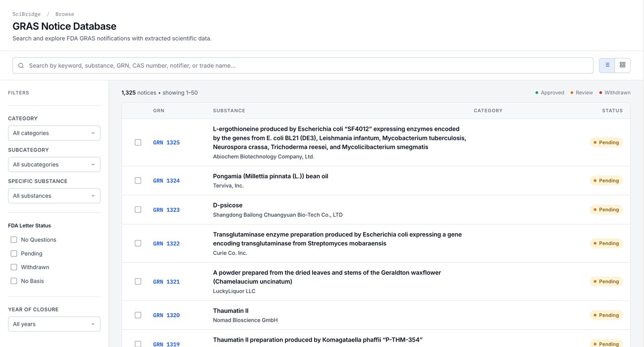The width and height of the screenshot is (644, 347).
Task: Tick the checkbox for GRN 1321
Action: 138,282
